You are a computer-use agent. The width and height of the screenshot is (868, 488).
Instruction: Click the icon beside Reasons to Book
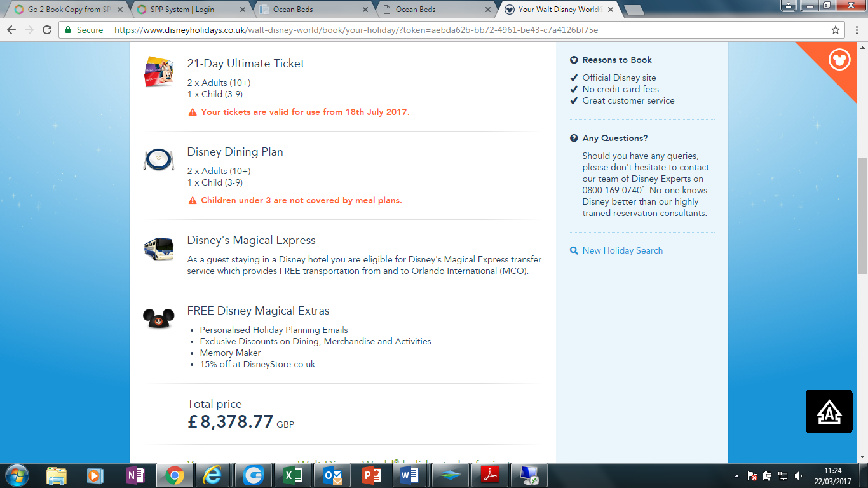(x=574, y=60)
